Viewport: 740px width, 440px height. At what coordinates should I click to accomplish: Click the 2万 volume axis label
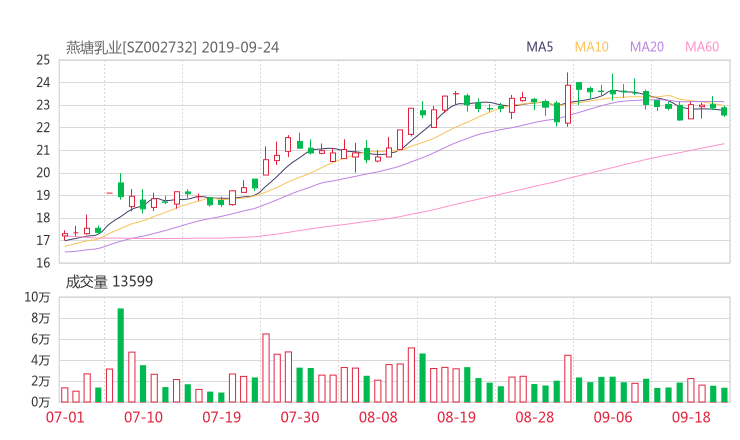pos(41,381)
